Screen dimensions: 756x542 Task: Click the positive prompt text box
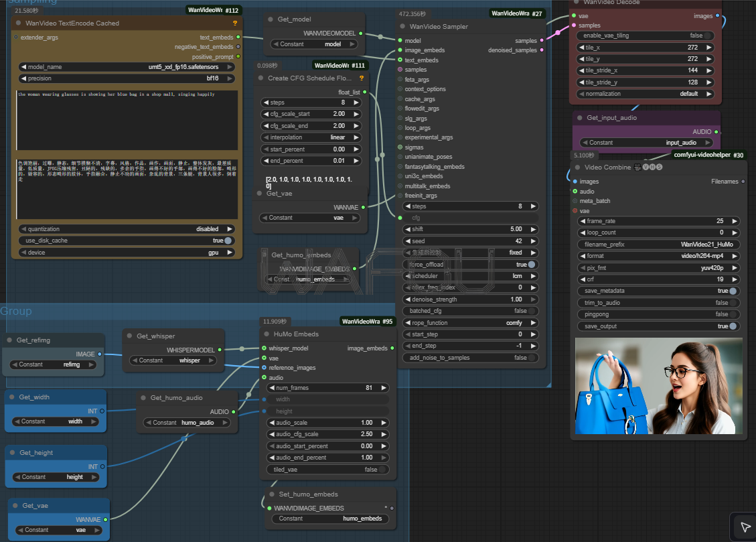(127, 121)
